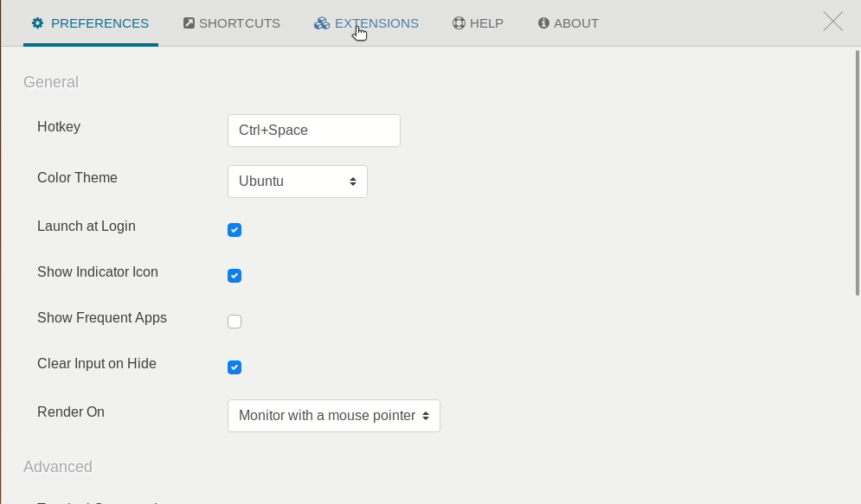Screen dimensions: 861x504
Task: Go to the Help tab
Action: 478,23
